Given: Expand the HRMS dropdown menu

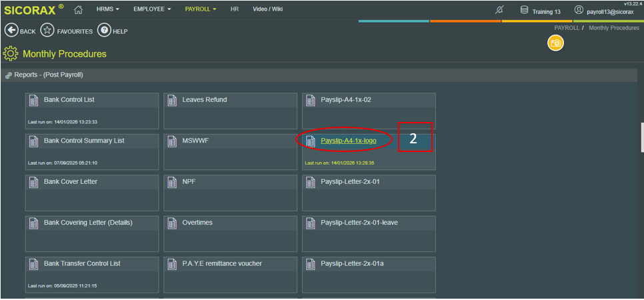Looking at the screenshot, I should (x=108, y=10).
